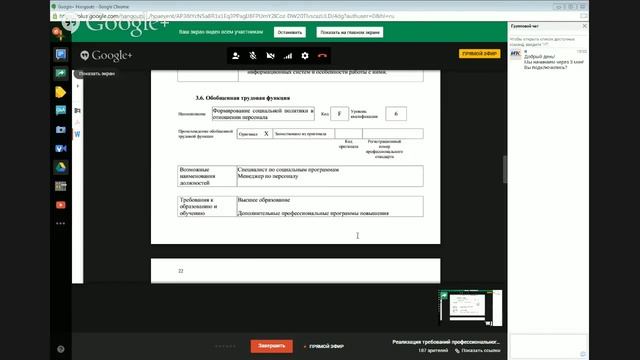Click the yellow ПРЯМОЙ ЭФИР badge
Viewport: 640px width, 360px height.
[480, 53]
